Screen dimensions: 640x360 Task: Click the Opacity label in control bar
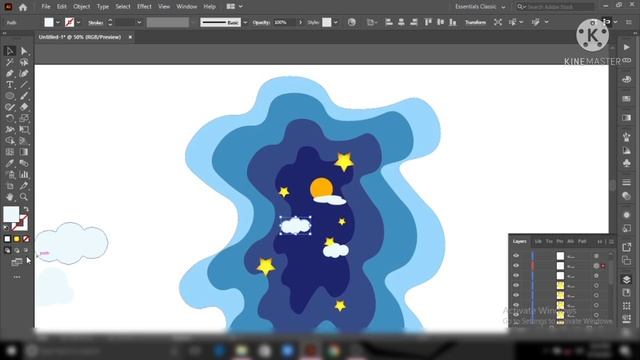coord(261,22)
